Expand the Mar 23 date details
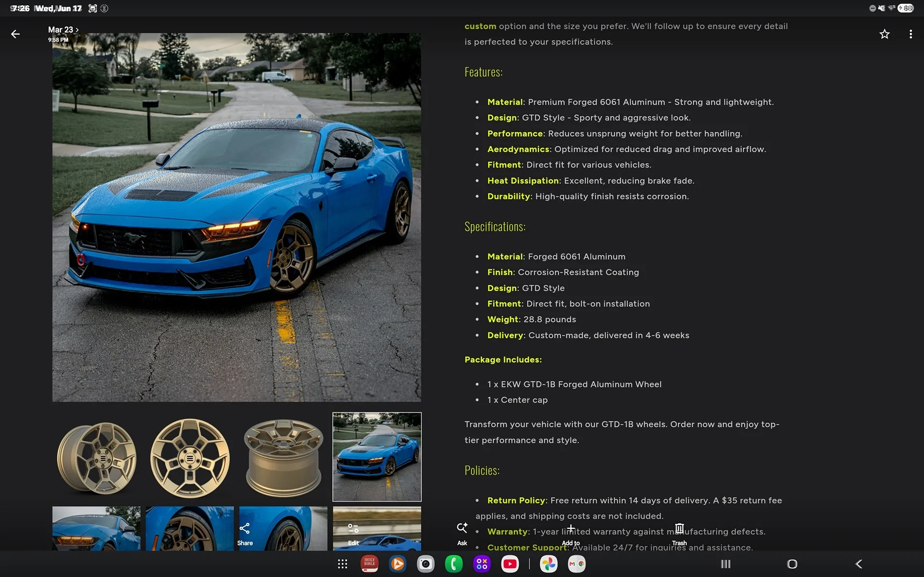The width and height of the screenshot is (924, 577). pos(63,30)
